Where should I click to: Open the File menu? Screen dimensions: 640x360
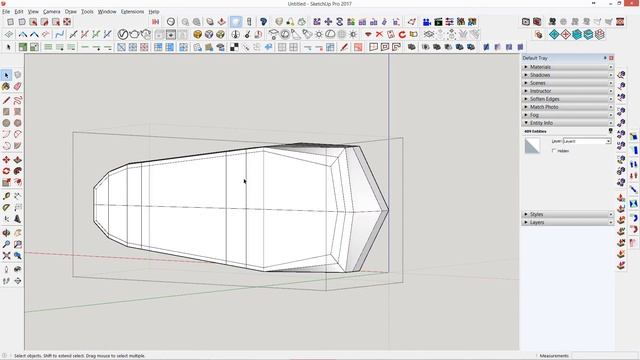tap(6, 12)
